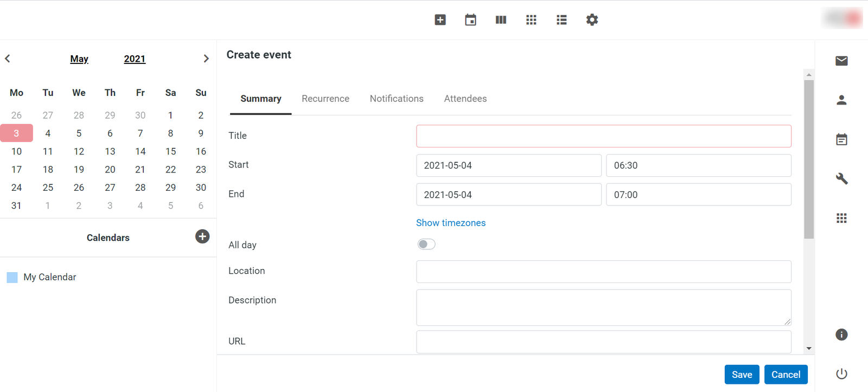
Task: Switch to day view calendar icon
Action: pyautogui.click(x=470, y=20)
